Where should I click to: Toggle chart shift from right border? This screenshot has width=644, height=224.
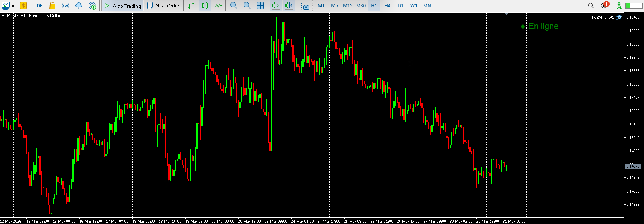pos(289,6)
